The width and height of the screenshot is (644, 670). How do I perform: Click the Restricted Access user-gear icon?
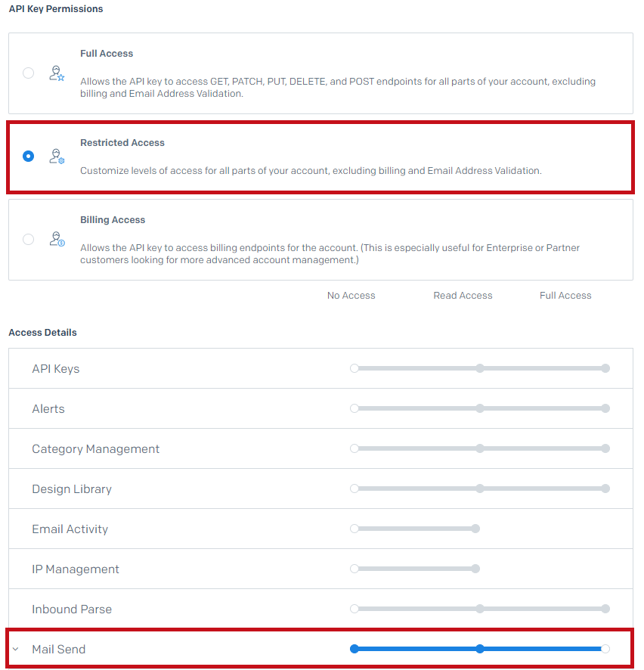(57, 157)
